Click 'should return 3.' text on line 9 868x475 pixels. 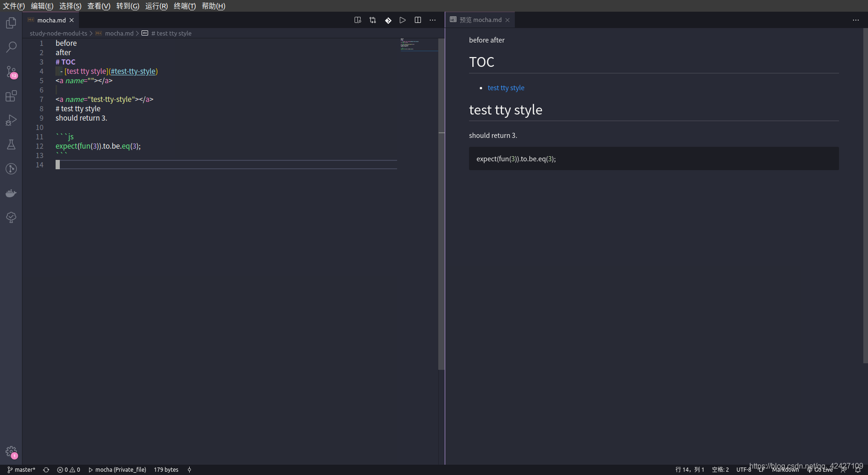[81, 118]
